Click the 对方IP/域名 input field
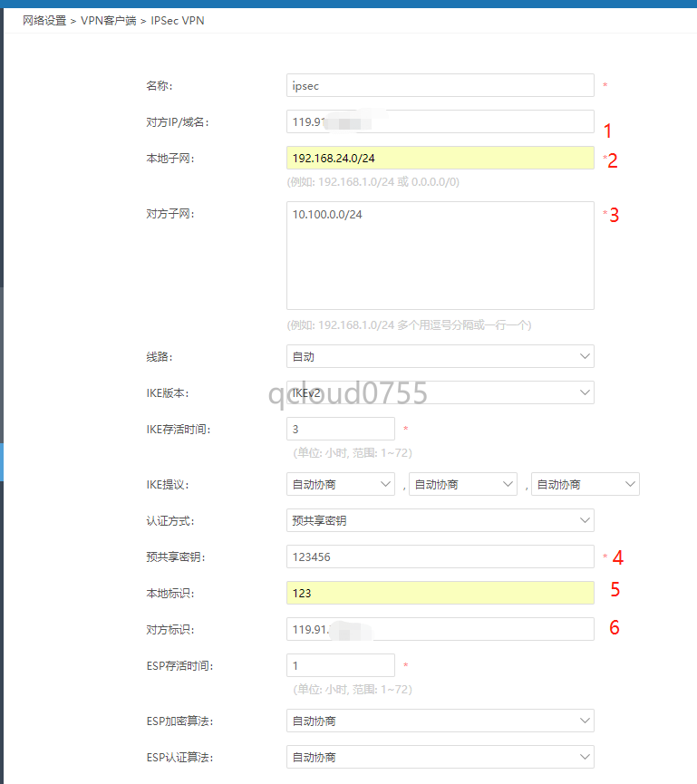This screenshot has width=697, height=784. 440,121
